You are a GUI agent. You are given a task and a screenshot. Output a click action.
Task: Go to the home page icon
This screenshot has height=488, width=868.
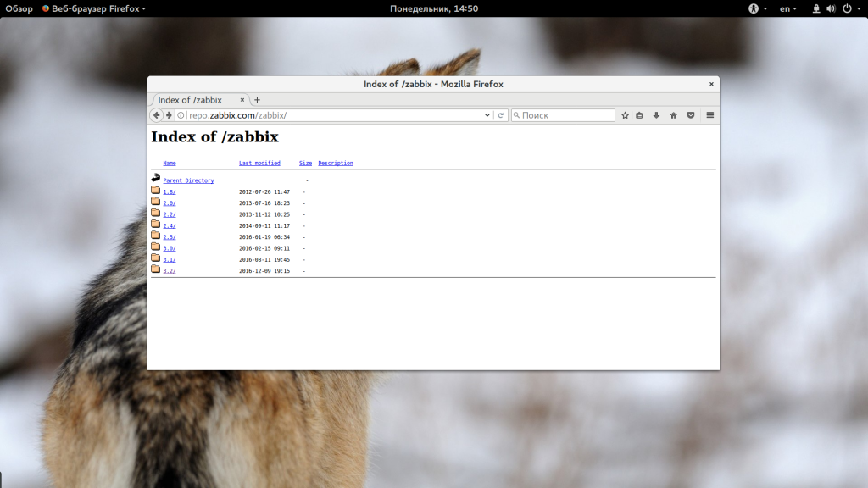point(673,115)
